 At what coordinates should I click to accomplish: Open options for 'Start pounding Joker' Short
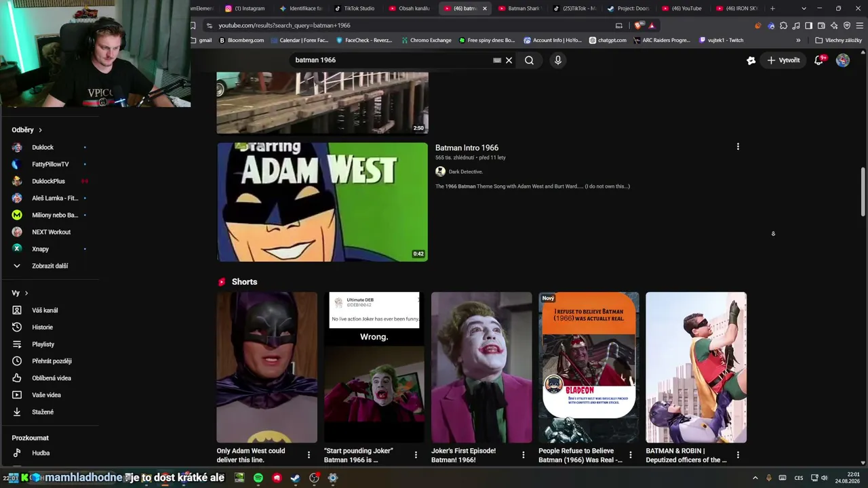pos(416,455)
